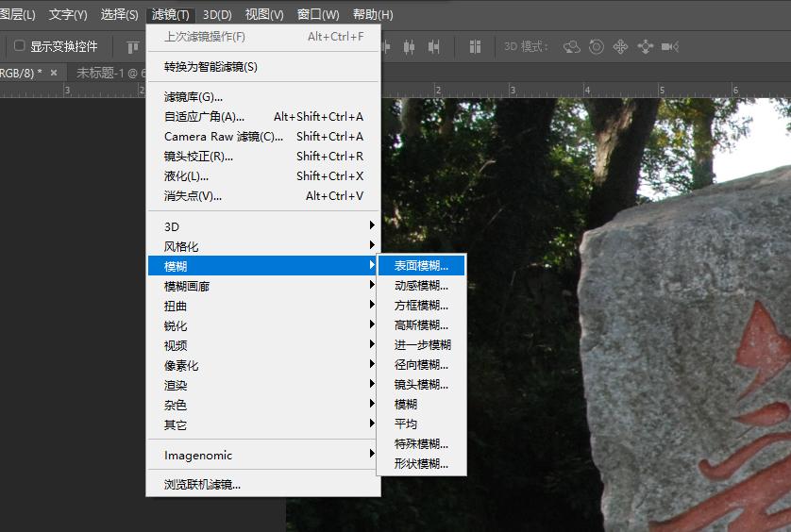Select 形状模糊...
Image resolution: width=791 pixels, height=532 pixels.
(x=421, y=463)
